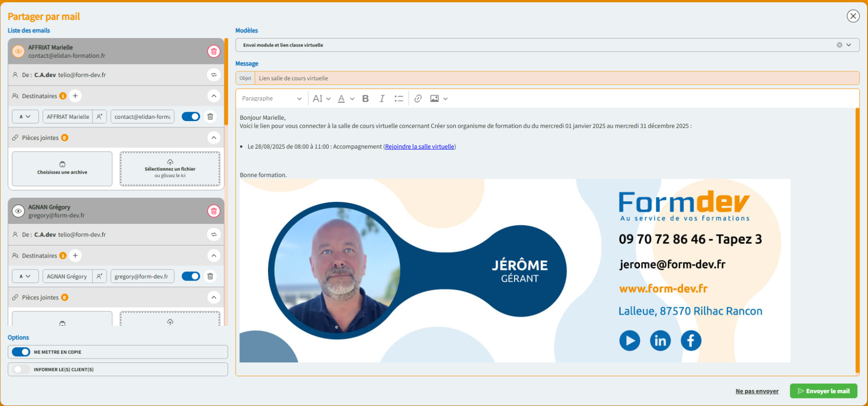Collapse the Pièces jointes section for AFFRIAT Marielle

[214, 138]
